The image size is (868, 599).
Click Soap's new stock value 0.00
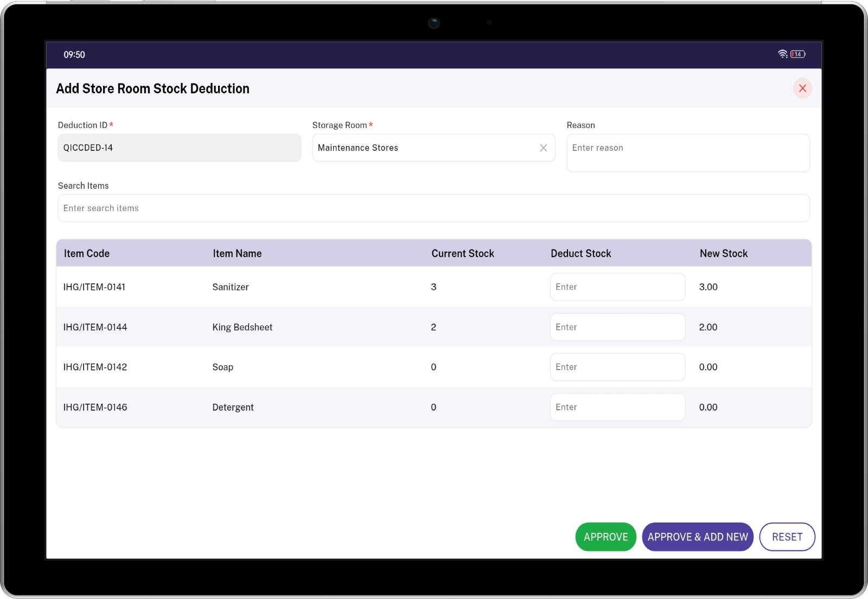pyautogui.click(x=708, y=367)
